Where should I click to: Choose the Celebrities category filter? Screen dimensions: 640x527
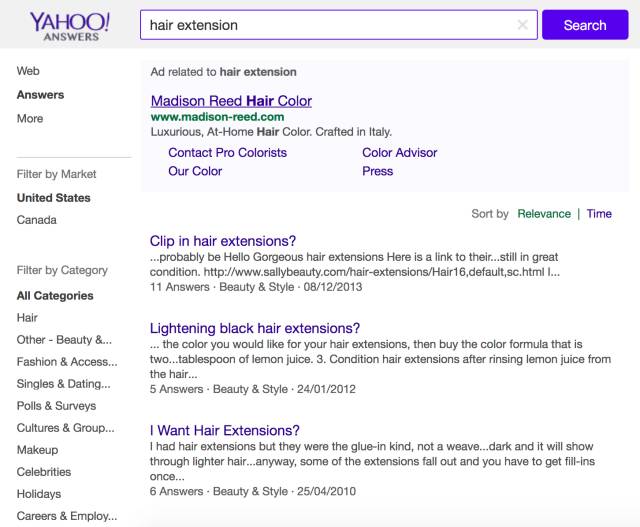click(44, 472)
